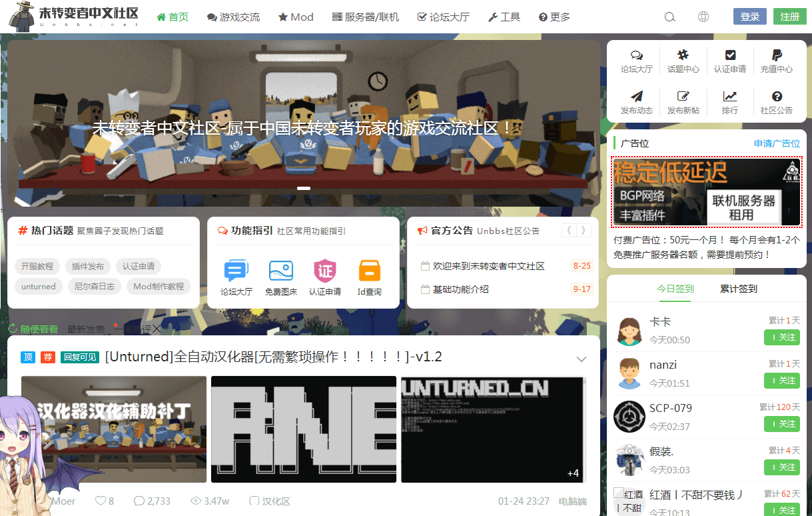The image size is (812, 516).
Task: Click 假装. user avatar
Action: point(629,460)
